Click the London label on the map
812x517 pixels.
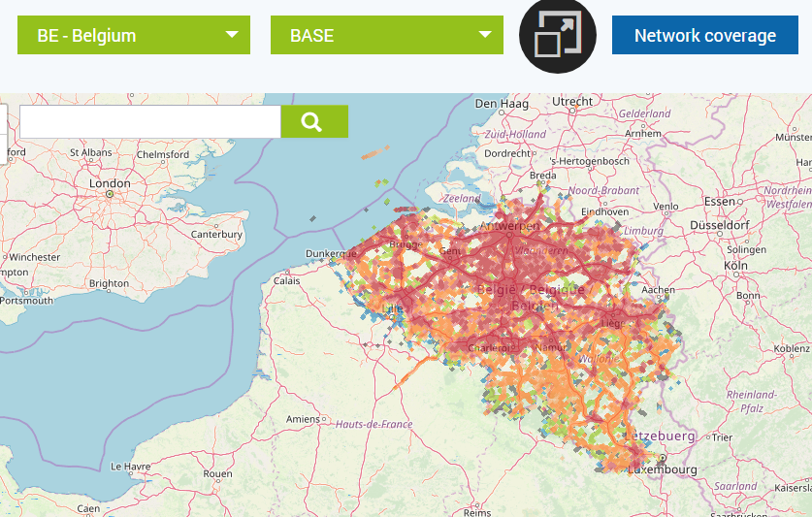tap(110, 183)
